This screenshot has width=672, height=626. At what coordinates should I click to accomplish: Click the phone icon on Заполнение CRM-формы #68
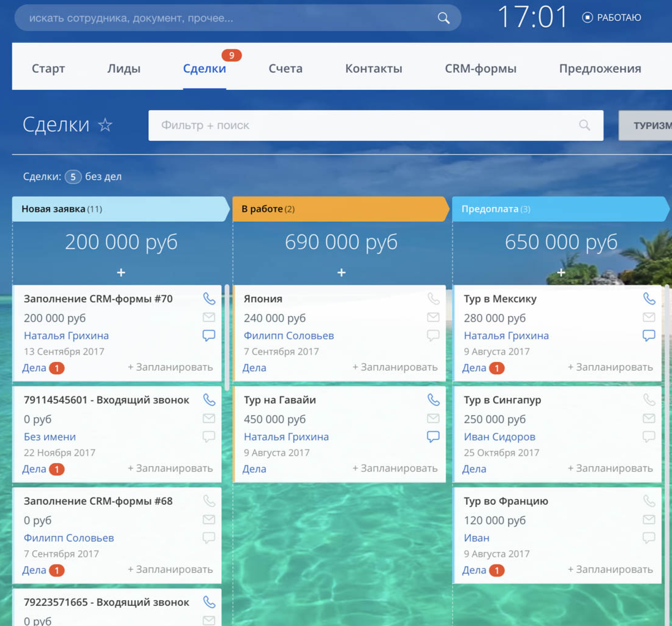coord(209,501)
